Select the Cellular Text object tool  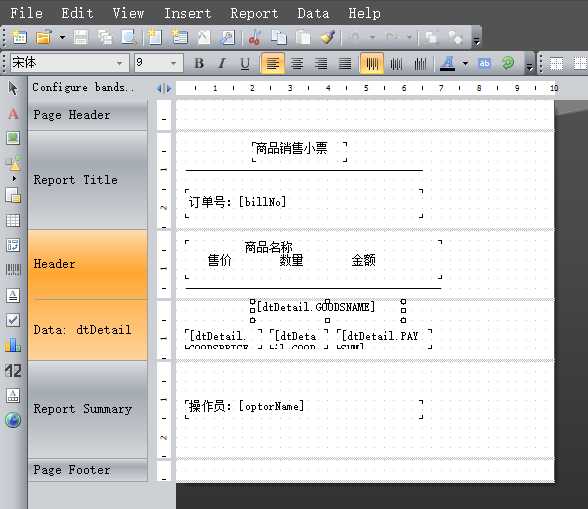(13, 395)
